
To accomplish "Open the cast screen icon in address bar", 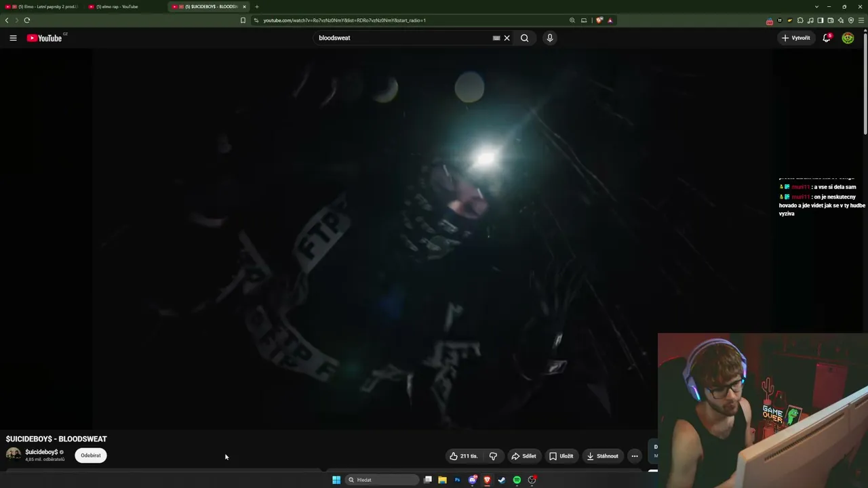I will [584, 20].
